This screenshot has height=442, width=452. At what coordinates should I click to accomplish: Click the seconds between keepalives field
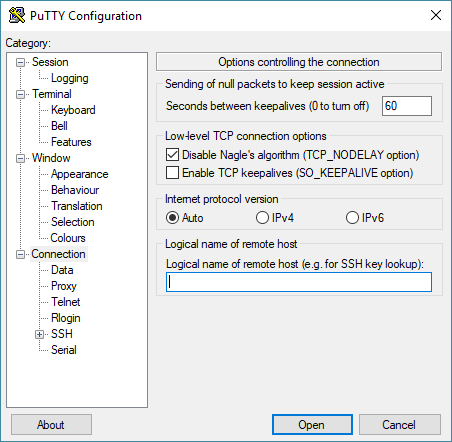[x=407, y=106]
